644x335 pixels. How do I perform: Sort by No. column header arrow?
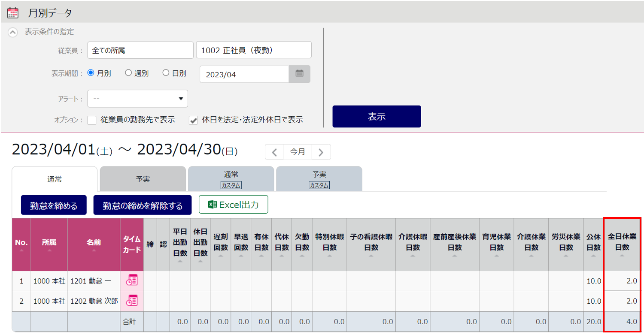(21, 250)
